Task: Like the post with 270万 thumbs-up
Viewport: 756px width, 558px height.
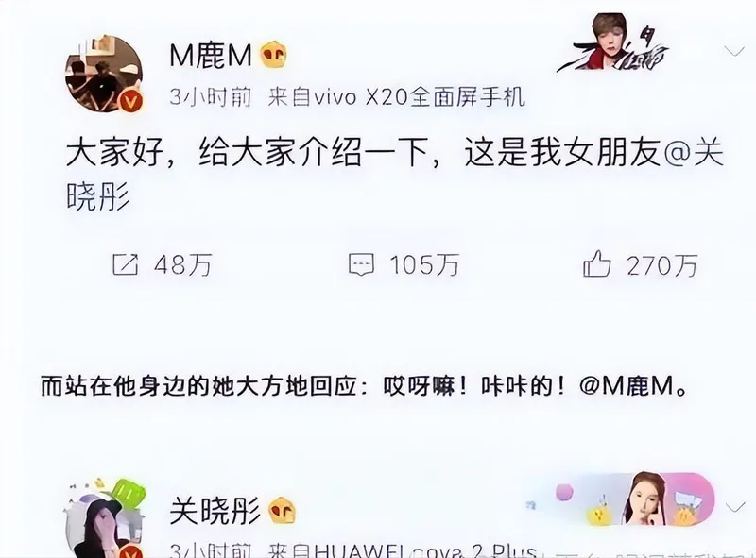Action: click(x=597, y=263)
